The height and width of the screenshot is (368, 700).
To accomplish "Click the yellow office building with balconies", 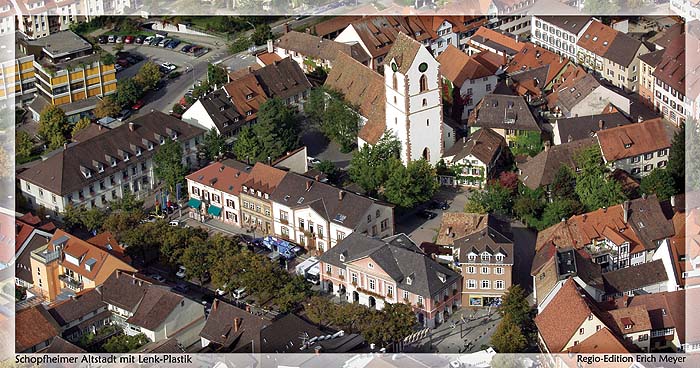I will click(x=75, y=81).
